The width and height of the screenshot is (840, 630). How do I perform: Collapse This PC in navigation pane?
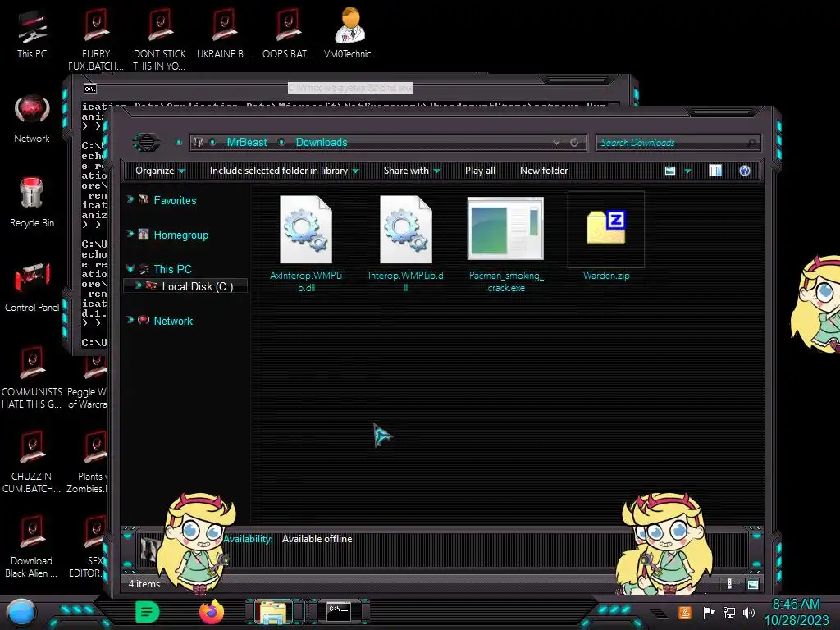[130, 268]
